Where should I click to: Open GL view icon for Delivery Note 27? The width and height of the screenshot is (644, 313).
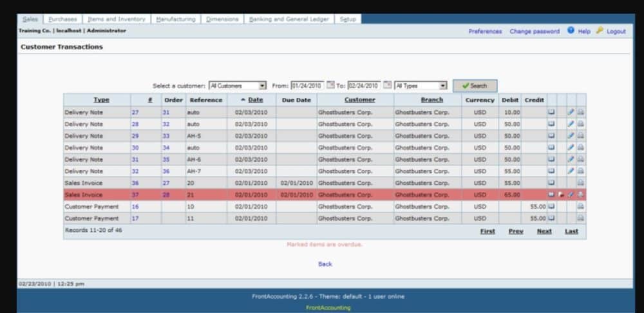click(551, 112)
